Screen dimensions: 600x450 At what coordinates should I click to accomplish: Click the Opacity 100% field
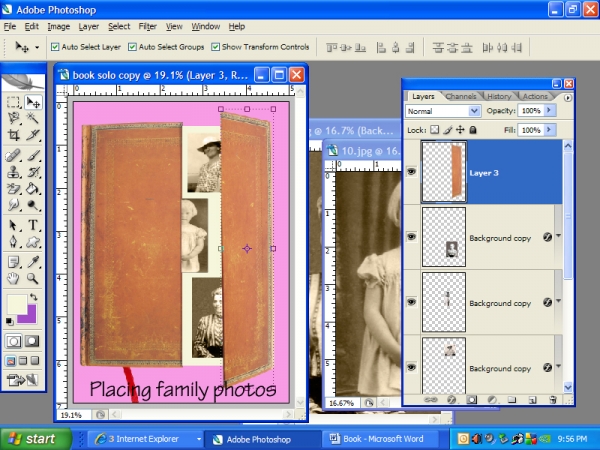[531, 111]
